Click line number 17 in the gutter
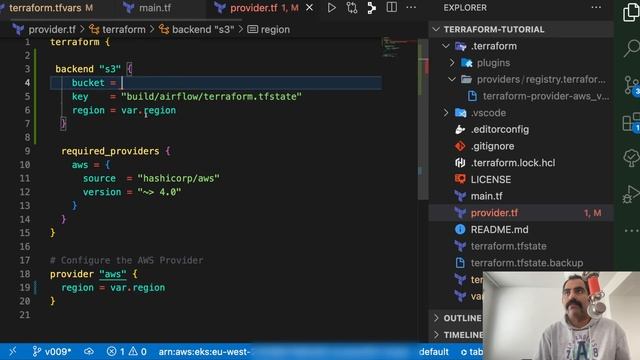 (24, 260)
